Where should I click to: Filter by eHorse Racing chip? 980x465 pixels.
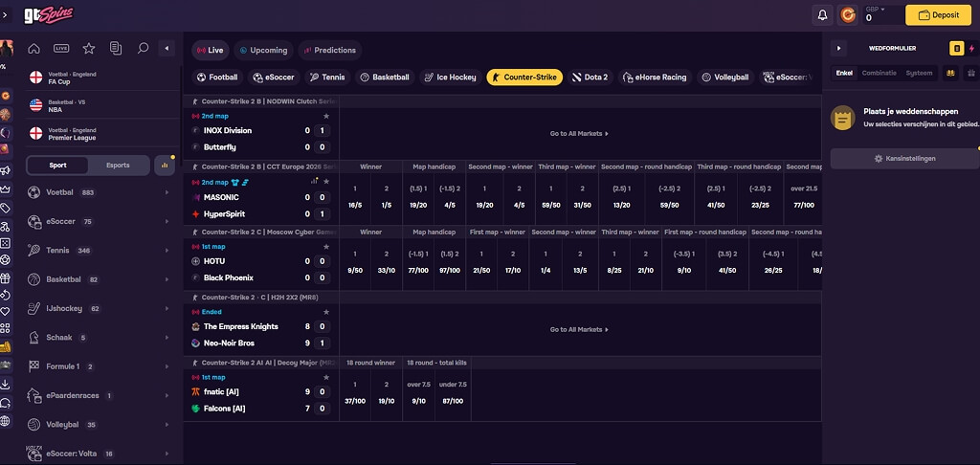click(655, 77)
